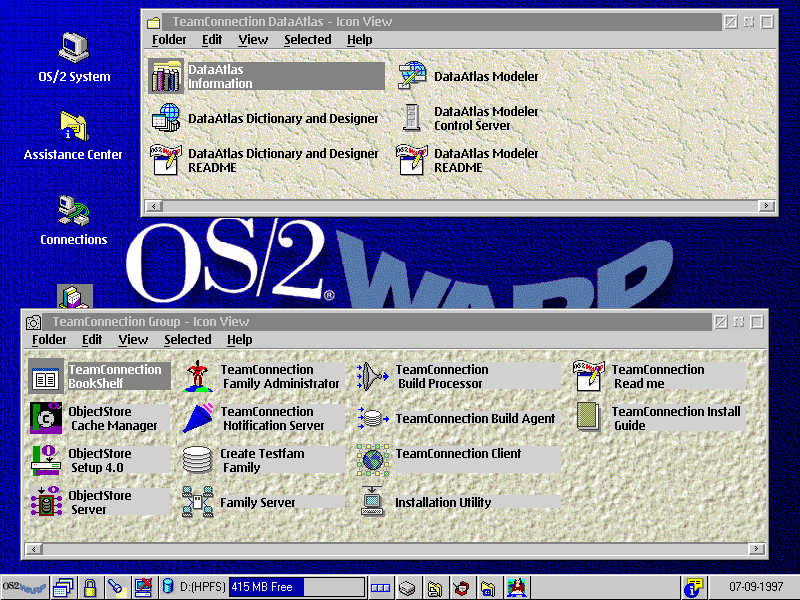800x600 pixels.
Task: Click the 415 MB Free disk space indicator
Action: tap(297, 587)
